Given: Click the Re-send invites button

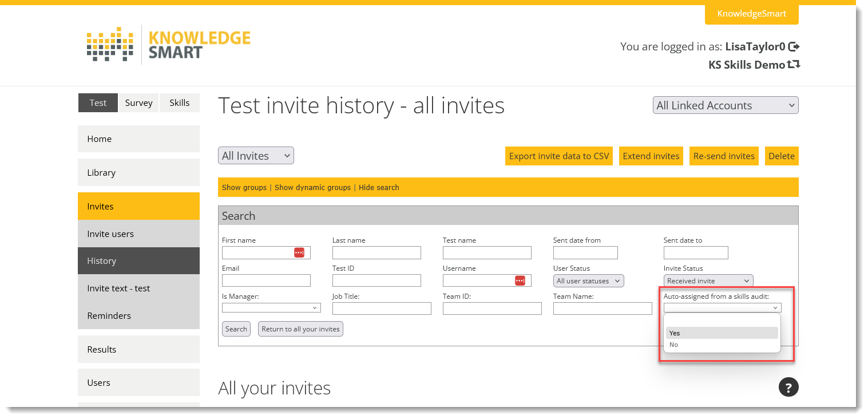Looking at the screenshot, I should [724, 156].
